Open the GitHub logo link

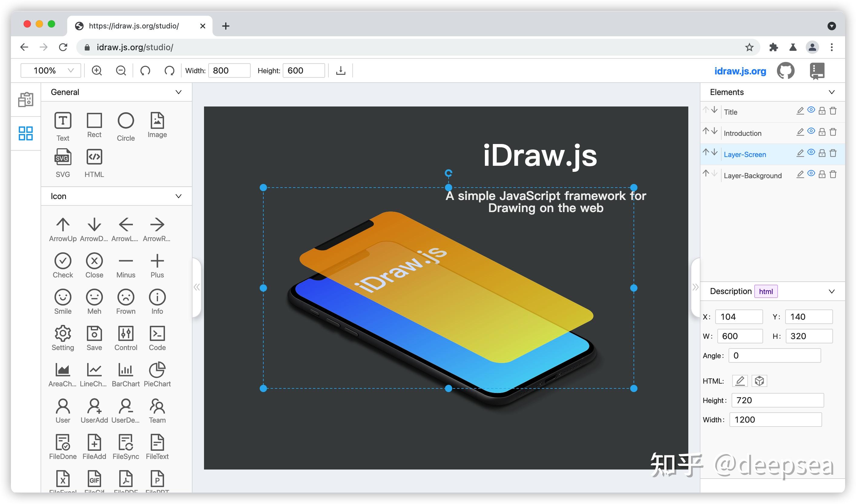pyautogui.click(x=785, y=71)
